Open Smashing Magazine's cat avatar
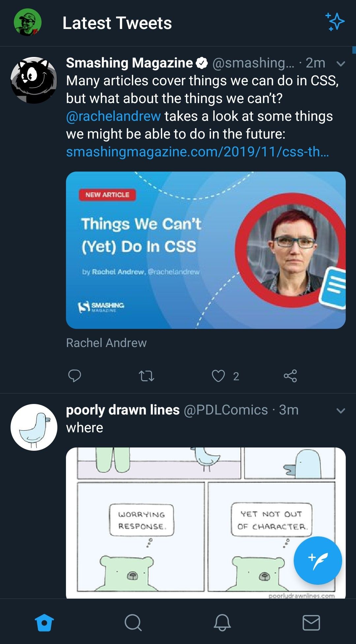Screen dimensions: 356x644 tap(34, 80)
